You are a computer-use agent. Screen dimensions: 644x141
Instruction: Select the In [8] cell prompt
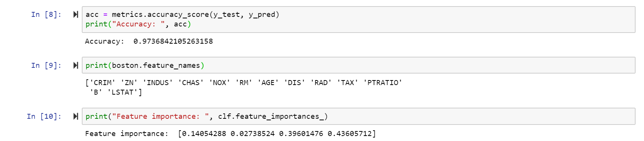pyautogui.click(x=46, y=15)
